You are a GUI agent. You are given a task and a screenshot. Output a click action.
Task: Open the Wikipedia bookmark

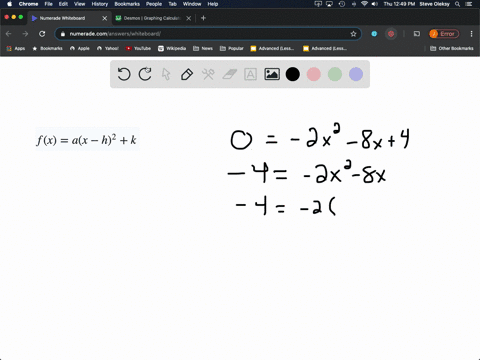[172, 48]
